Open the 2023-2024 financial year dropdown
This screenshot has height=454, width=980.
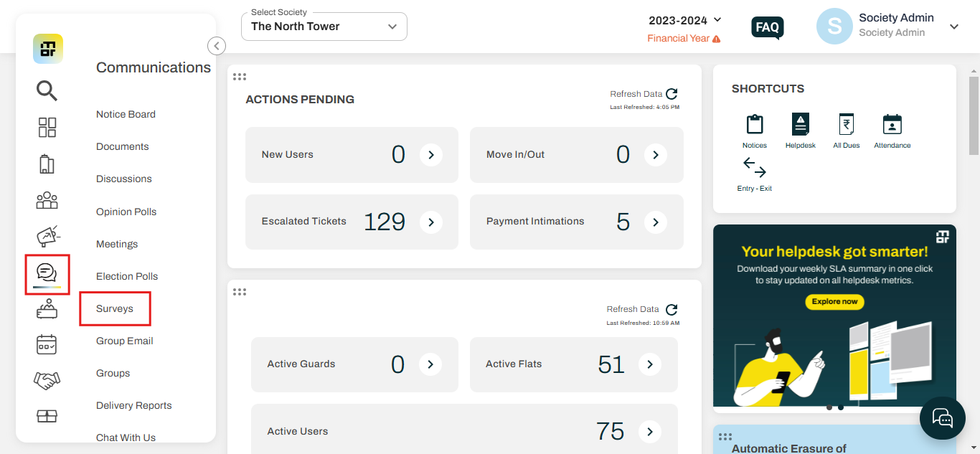click(684, 20)
